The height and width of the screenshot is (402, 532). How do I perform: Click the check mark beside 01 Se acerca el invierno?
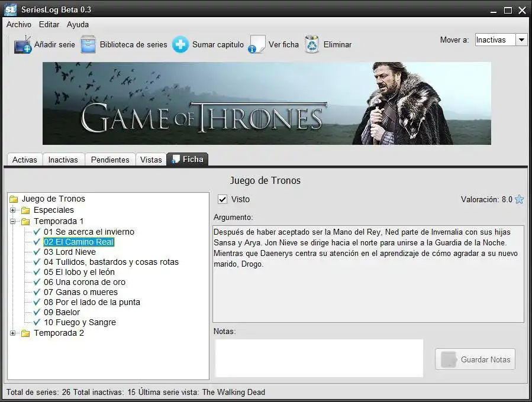coord(37,232)
